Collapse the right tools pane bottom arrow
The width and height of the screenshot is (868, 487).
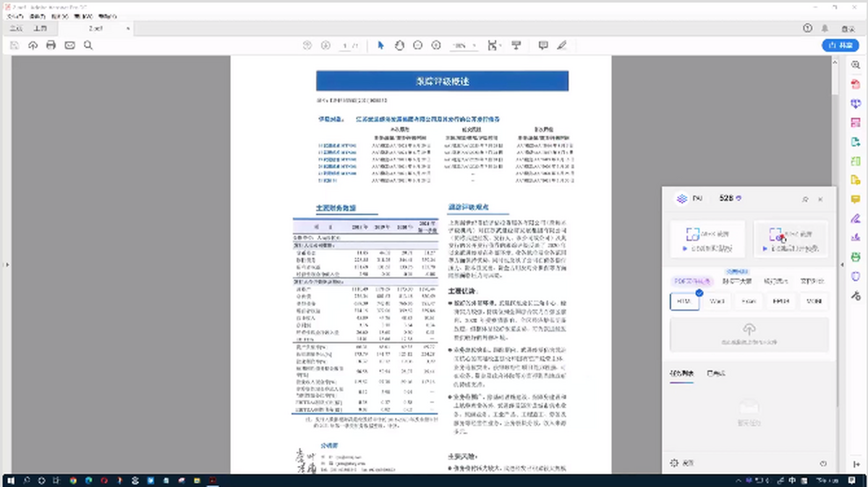click(x=856, y=465)
